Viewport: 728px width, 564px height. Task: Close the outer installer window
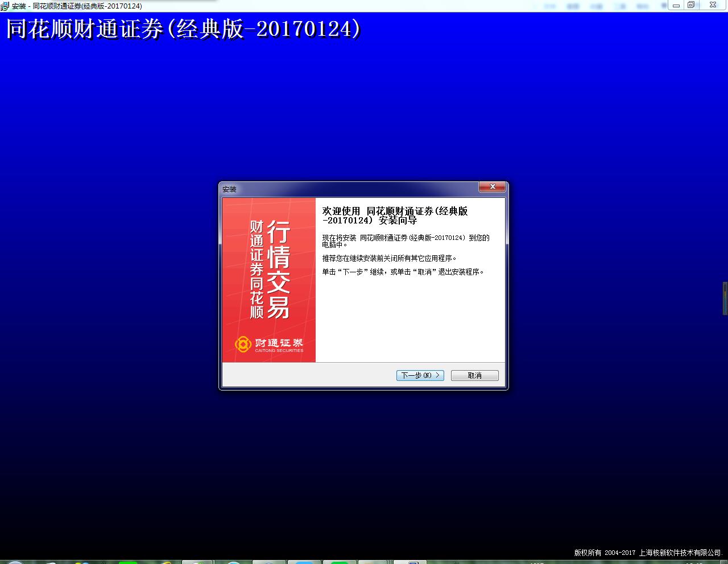pos(713,5)
